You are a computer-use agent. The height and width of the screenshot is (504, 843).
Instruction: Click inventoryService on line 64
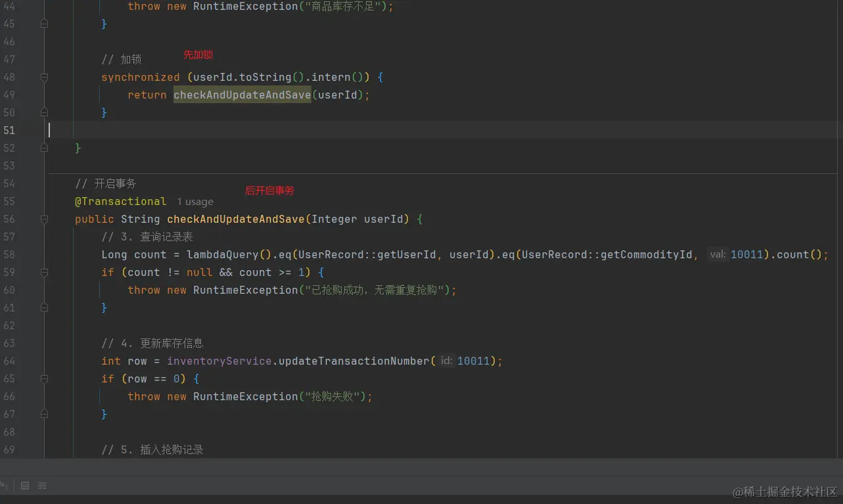pyautogui.click(x=219, y=361)
